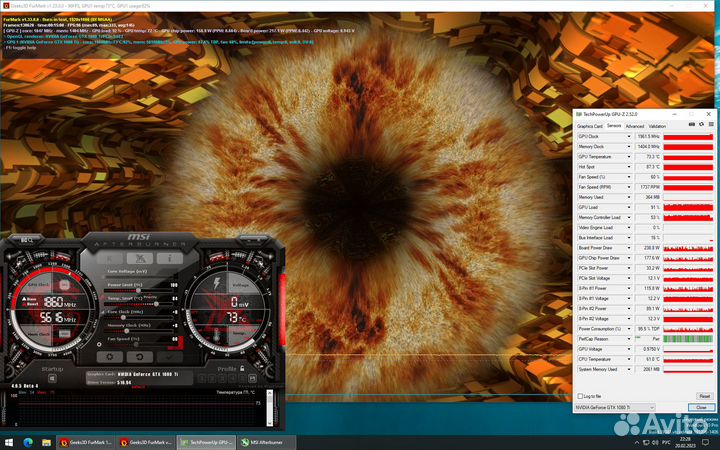
Task: Open the Windows notification center icon
Action: (706, 443)
